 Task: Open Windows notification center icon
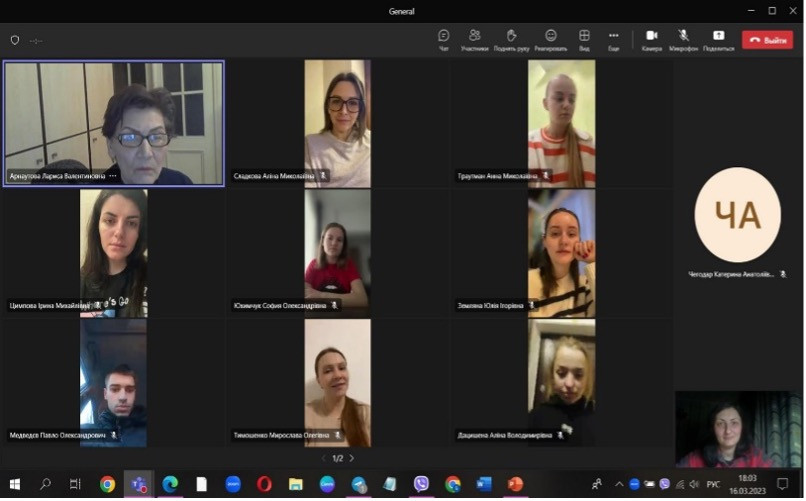[x=782, y=484]
